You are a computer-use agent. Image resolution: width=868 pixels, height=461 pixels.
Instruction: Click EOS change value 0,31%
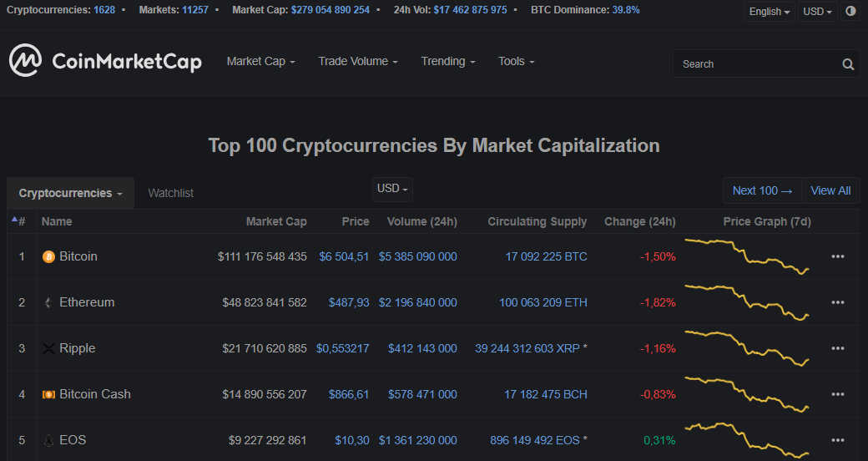coord(659,440)
